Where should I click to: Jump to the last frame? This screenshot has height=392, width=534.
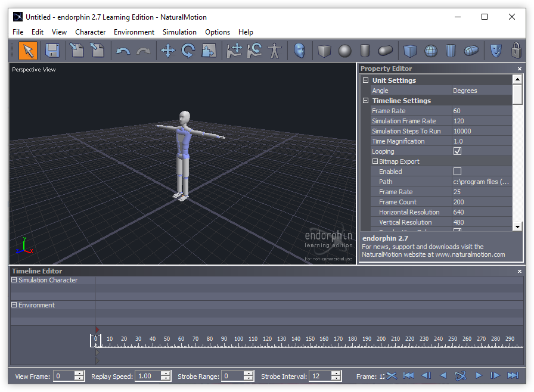coord(513,376)
